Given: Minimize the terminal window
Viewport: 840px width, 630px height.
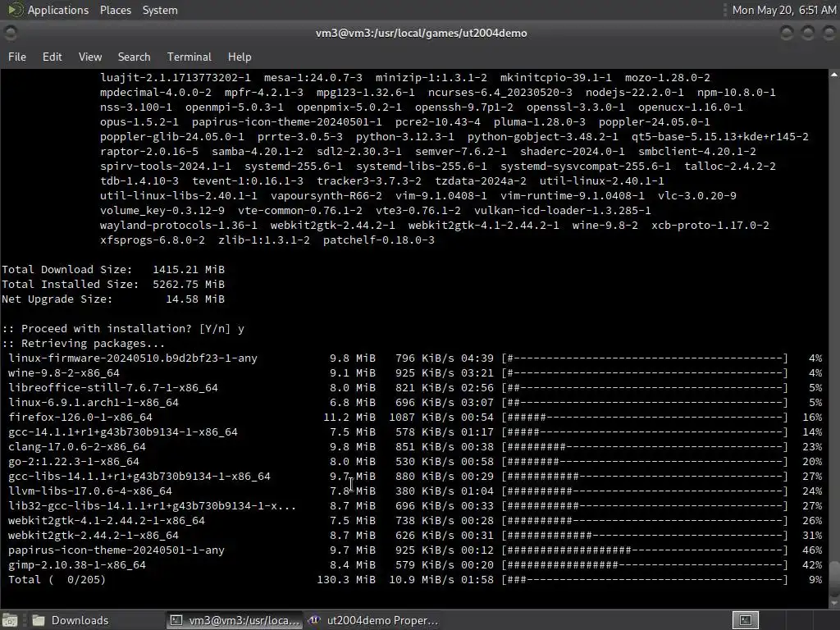Looking at the screenshot, I should coord(787,33).
